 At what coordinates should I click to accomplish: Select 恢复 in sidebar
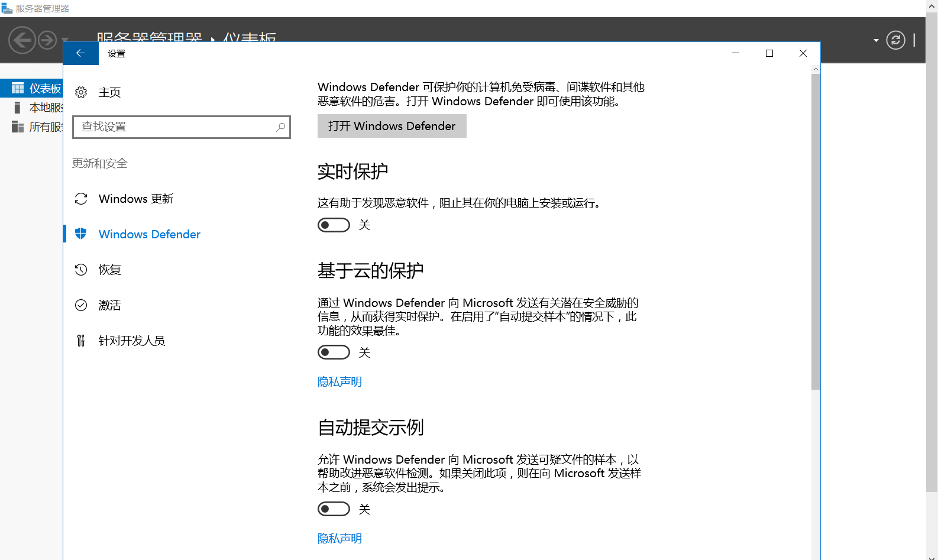(x=109, y=270)
